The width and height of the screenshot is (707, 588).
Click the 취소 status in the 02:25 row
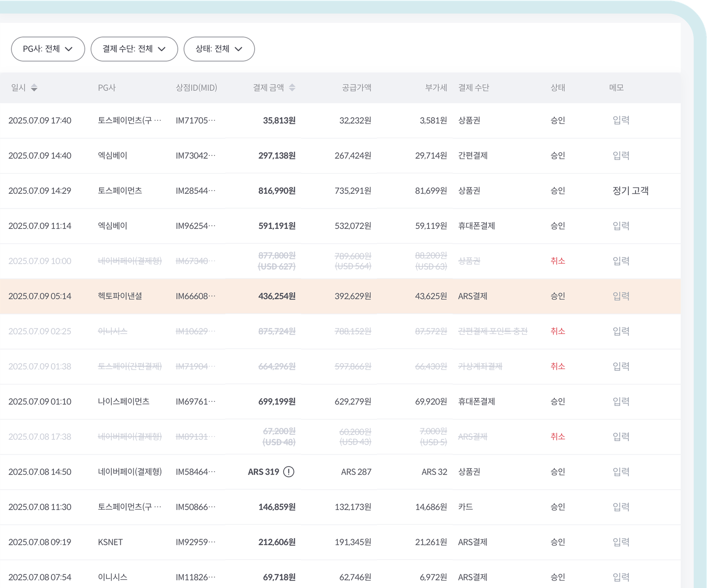coord(557,331)
